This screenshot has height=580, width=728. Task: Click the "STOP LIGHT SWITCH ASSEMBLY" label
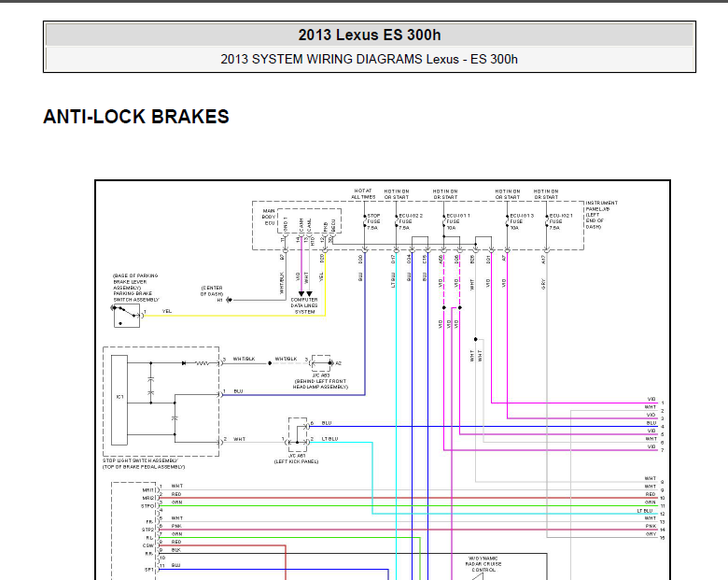(140, 460)
